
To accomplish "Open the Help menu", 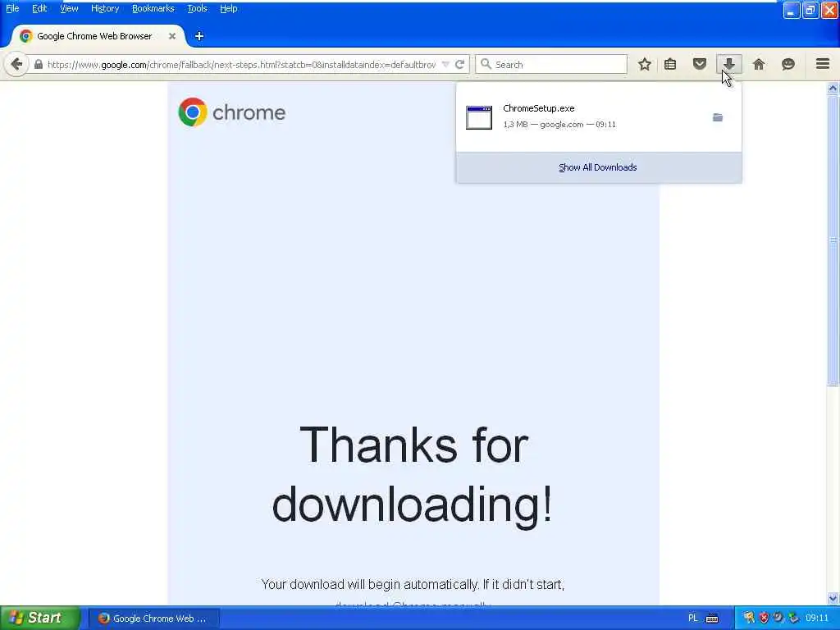I will coord(229,8).
